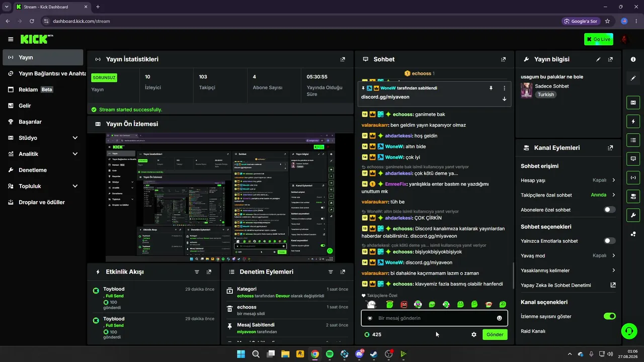Open Spotify from the taskbar

[x=330, y=354]
